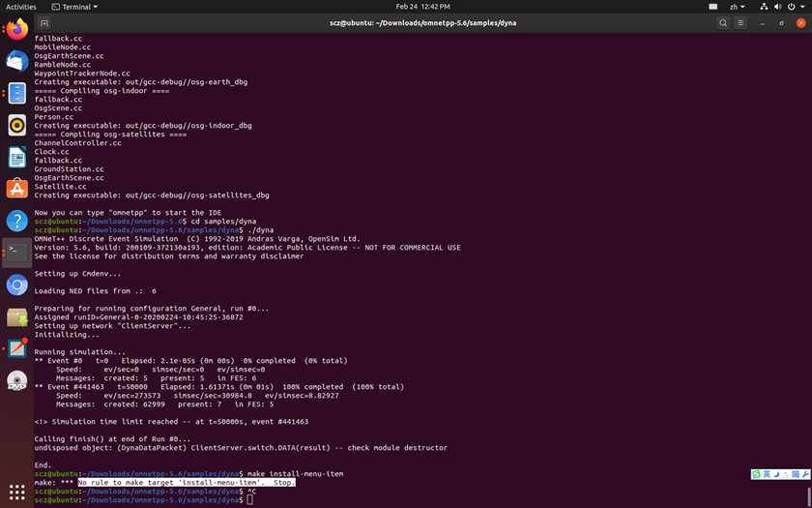Image resolution: width=812 pixels, height=508 pixels.
Task: Click the terminal cursor at last prompt
Action: 250,499
